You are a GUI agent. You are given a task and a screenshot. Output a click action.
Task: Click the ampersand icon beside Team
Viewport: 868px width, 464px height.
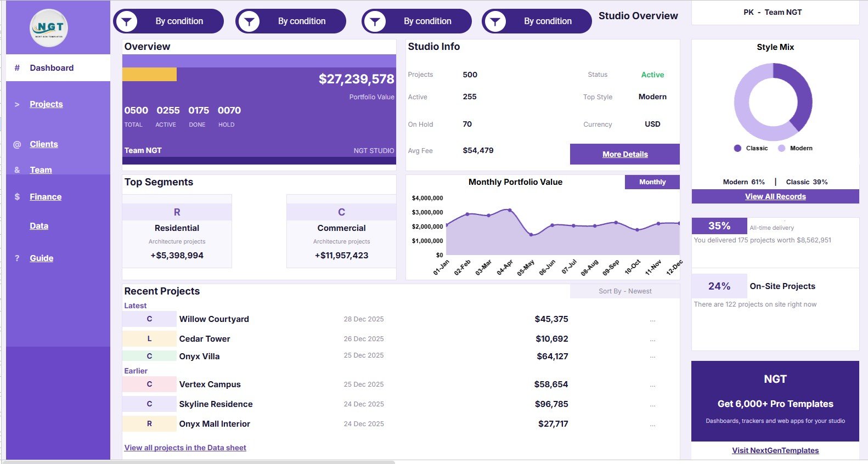pyautogui.click(x=17, y=170)
